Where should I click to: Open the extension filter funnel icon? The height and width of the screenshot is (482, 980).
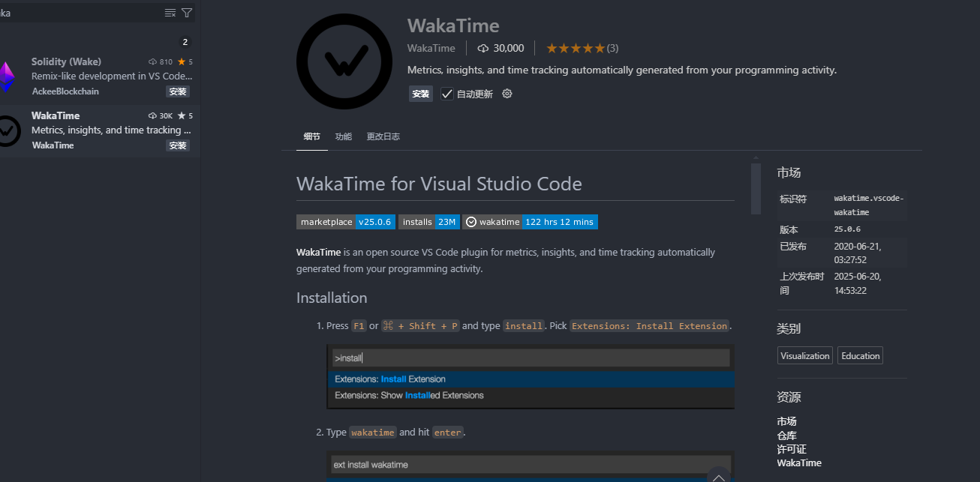pyautogui.click(x=187, y=13)
